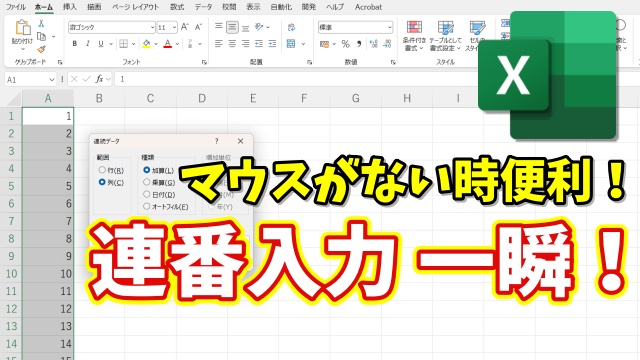The image size is (640, 360).
Task: Click the Center horizontally icon
Action: 232,44
